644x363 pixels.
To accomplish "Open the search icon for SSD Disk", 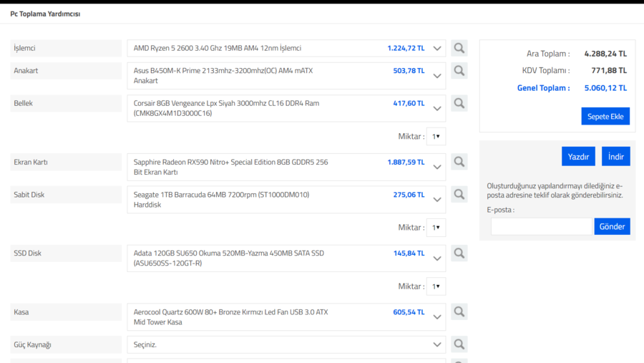I will [459, 253].
